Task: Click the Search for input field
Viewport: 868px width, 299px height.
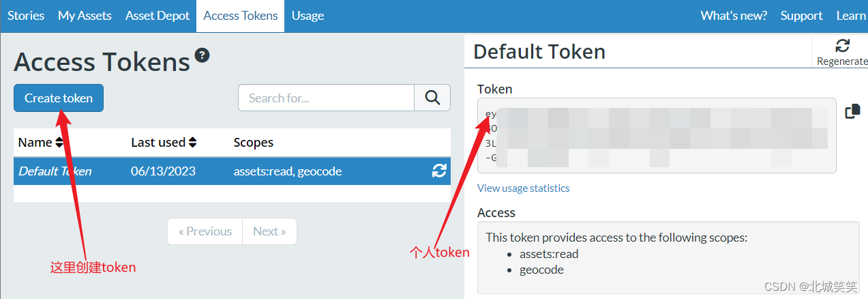Action: coord(326,98)
